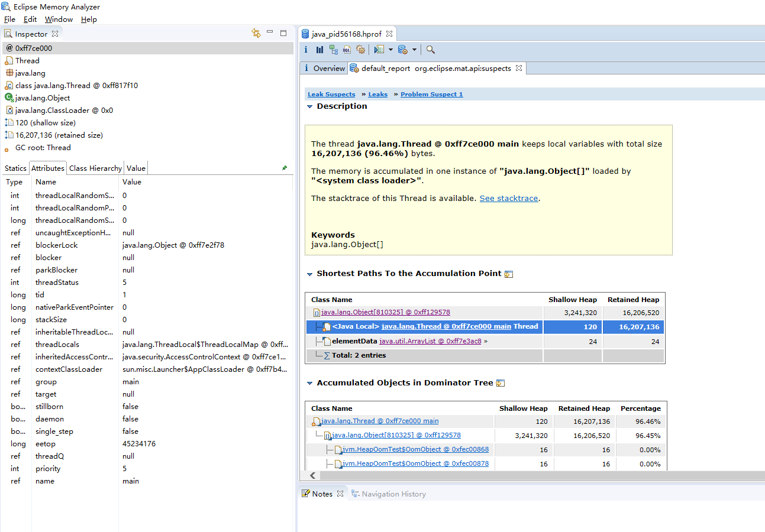
Task: Click the Link with Snapshot arrows icon in Inspector
Action: [256, 33]
